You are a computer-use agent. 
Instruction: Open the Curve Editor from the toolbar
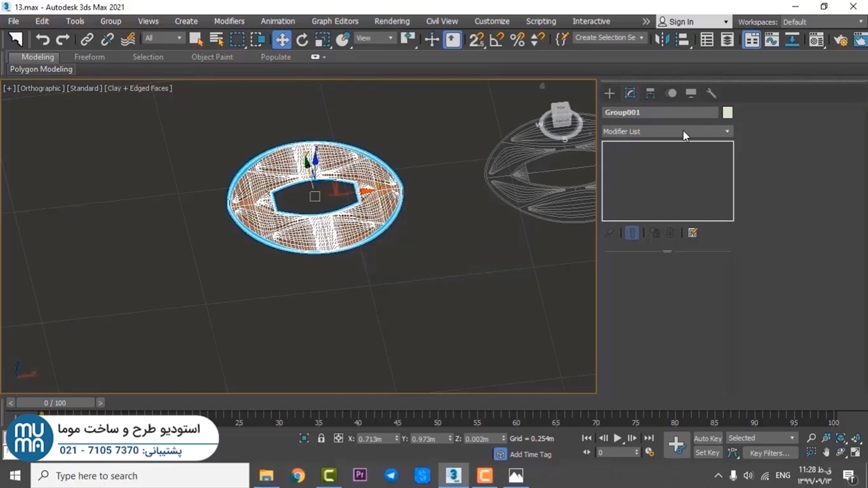tap(772, 40)
